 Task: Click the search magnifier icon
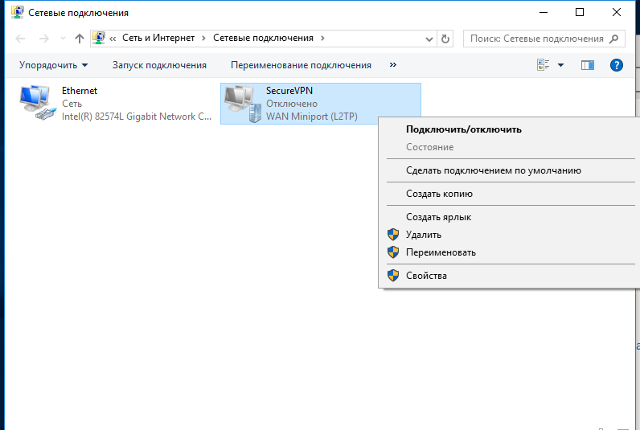pyautogui.click(x=613, y=39)
